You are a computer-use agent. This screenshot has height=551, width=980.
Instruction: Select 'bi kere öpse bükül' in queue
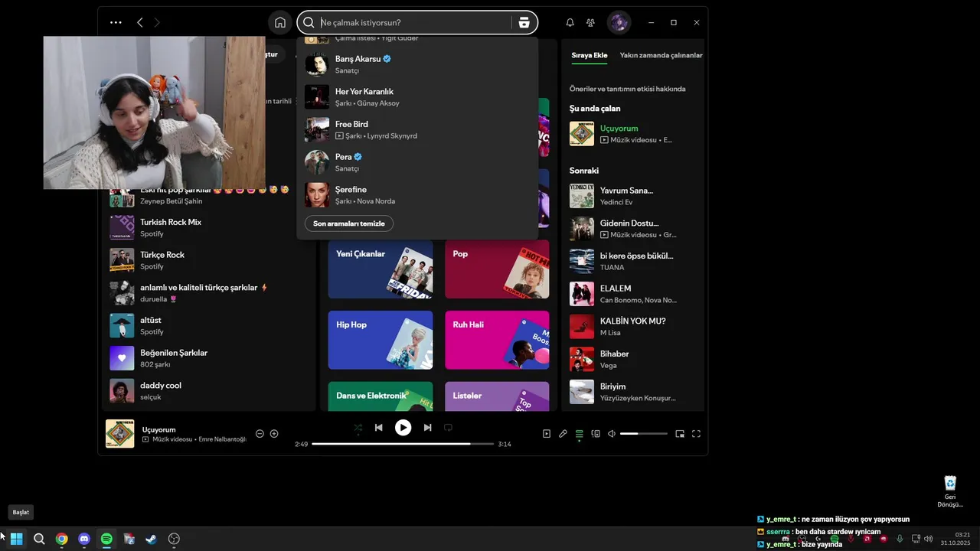point(634,261)
